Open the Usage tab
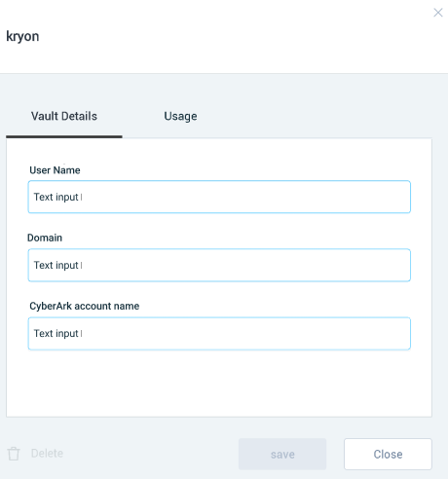The height and width of the screenshot is (479, 448). coord(180,116)
